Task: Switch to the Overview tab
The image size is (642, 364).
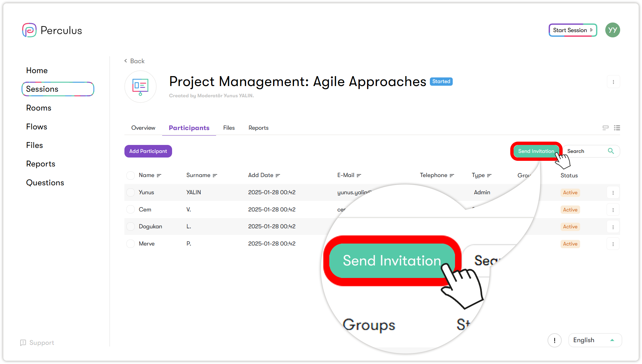Action: (x=143, y=128)
